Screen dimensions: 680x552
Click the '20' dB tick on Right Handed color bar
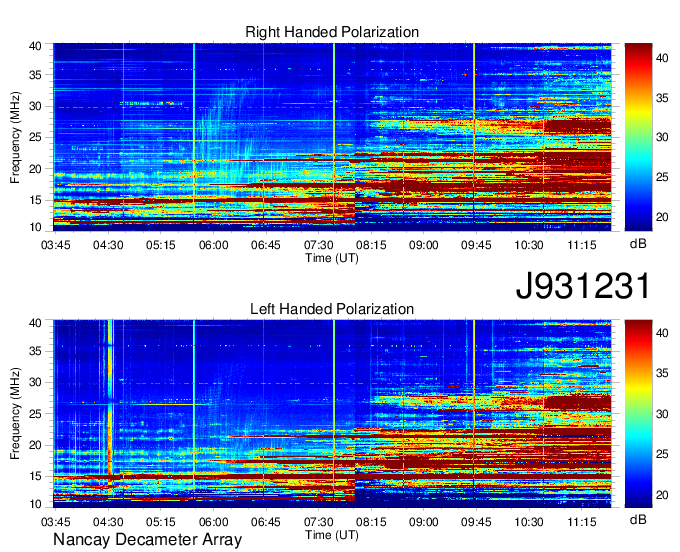click(662, 217)
